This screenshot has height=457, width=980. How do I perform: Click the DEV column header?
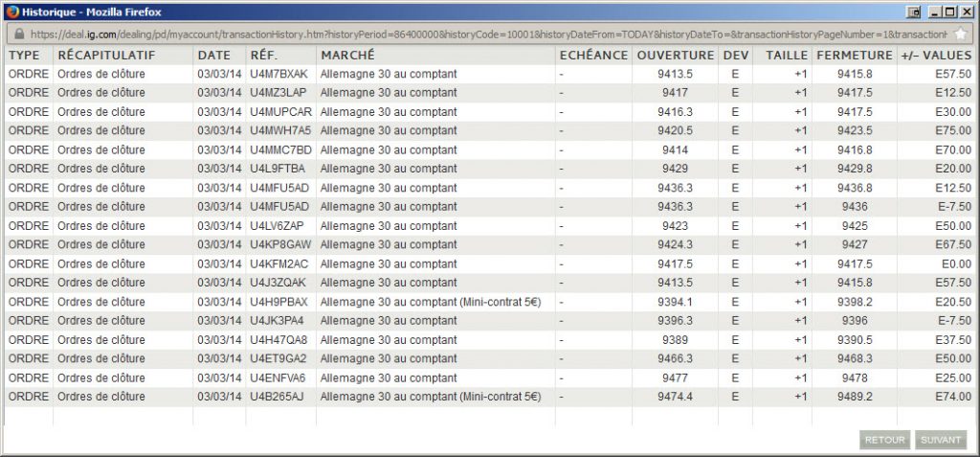click(x=736, y=56)
